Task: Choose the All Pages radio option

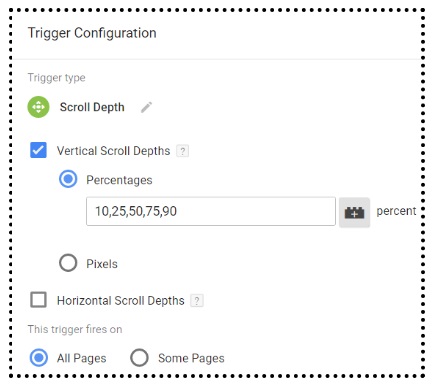Action: pos(39,358)
